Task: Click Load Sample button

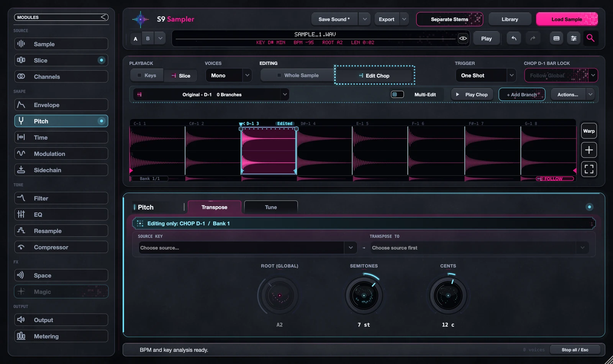Action: (567, 19)
